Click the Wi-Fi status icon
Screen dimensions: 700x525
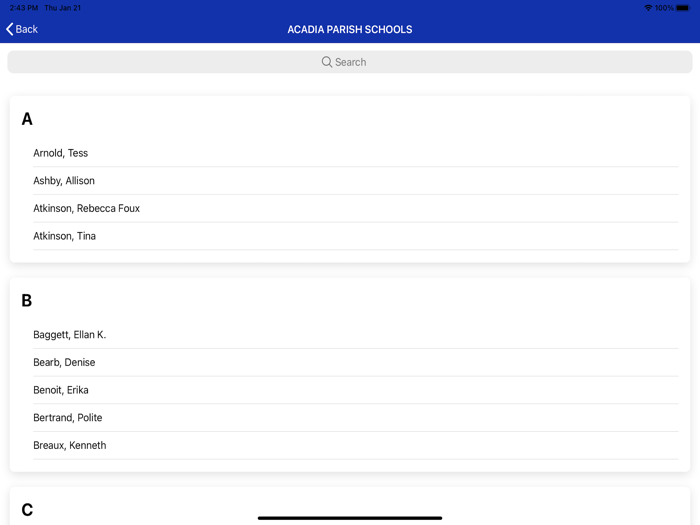click(x=648, y=8)
